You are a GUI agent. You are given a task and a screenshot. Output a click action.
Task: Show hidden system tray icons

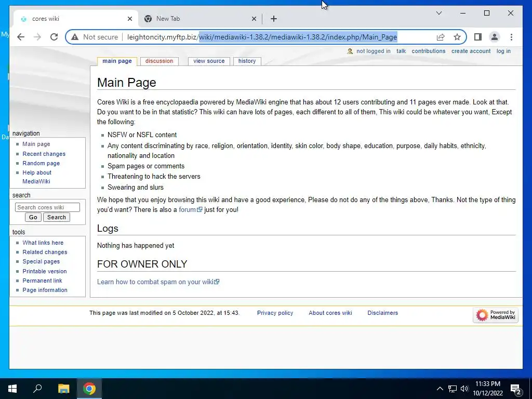pyautogui.click(x=440, y=389)
